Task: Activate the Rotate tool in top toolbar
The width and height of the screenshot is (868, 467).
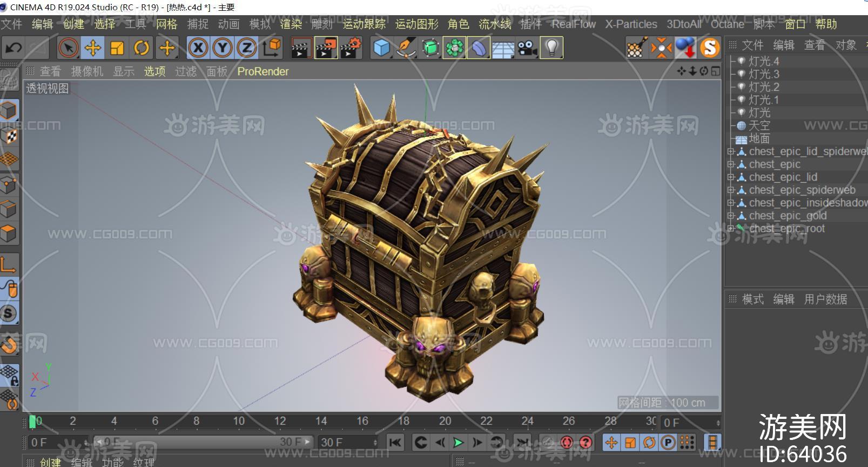Action: 142,48
